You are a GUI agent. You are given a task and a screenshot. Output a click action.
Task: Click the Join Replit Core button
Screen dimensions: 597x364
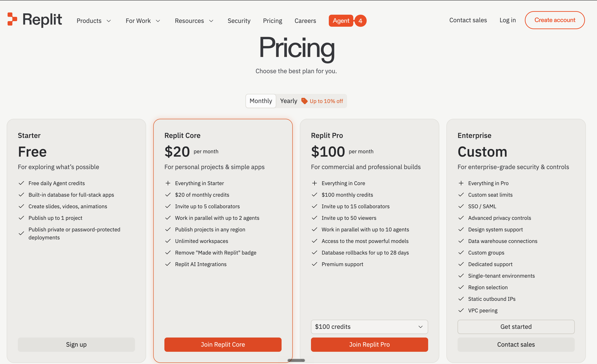pos(223,344)
